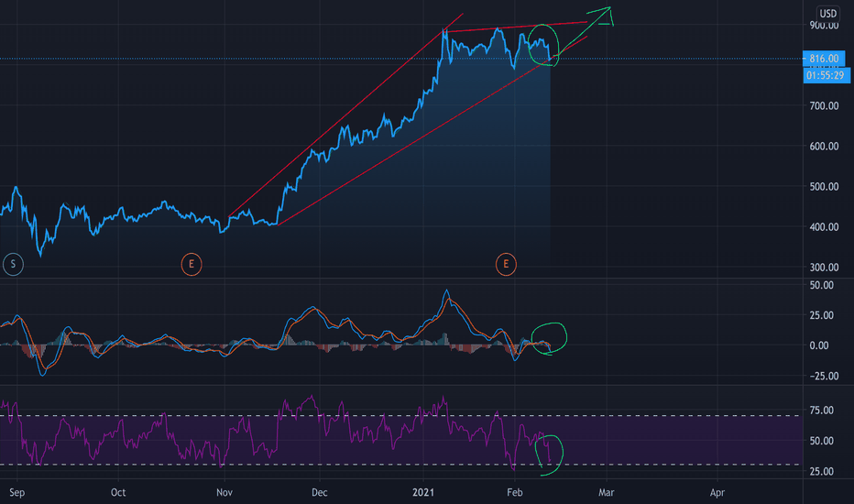
Task: Click the RSI 25.00 axis label
Action: pyautogui.click(x=822, y=471)
